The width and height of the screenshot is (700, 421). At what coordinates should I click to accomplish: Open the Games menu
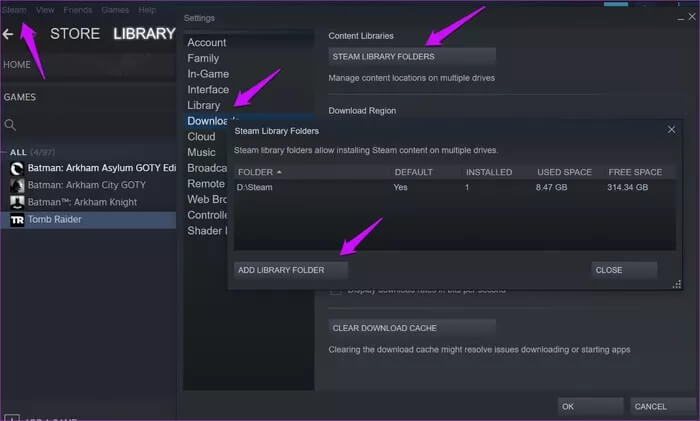pyautogui.click(x=115, y=10)
